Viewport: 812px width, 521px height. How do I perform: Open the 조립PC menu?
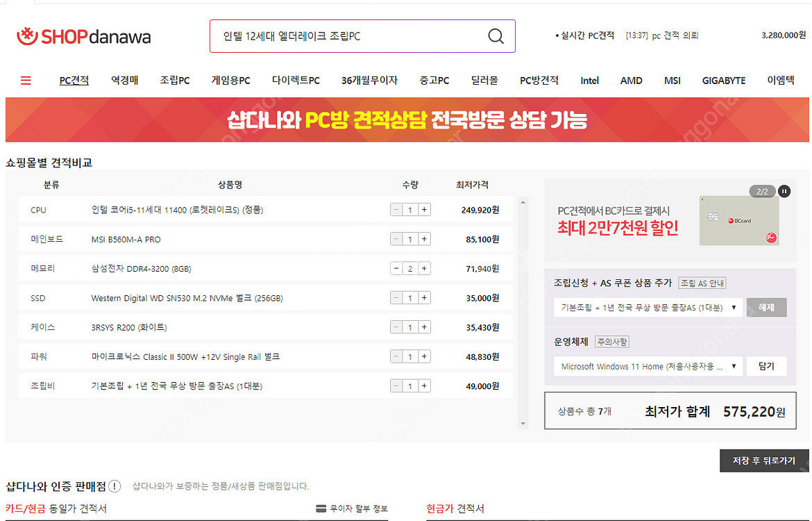click(x=174, y=81)
